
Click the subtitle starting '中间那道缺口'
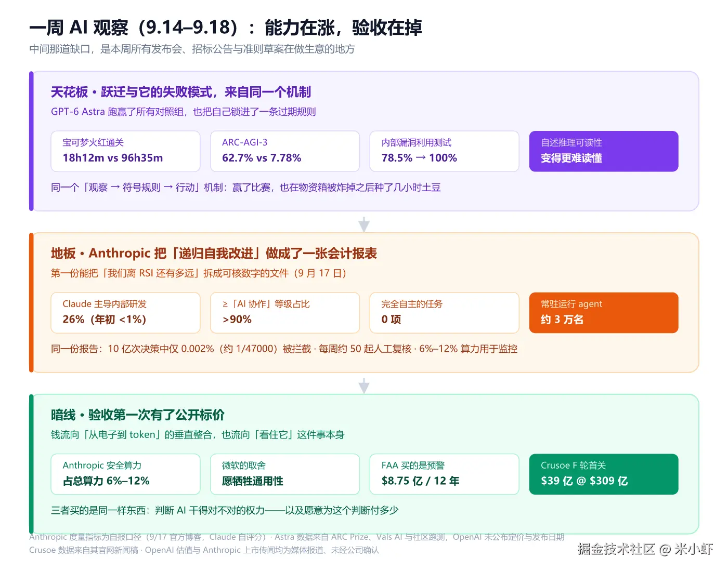pos(192,49)
